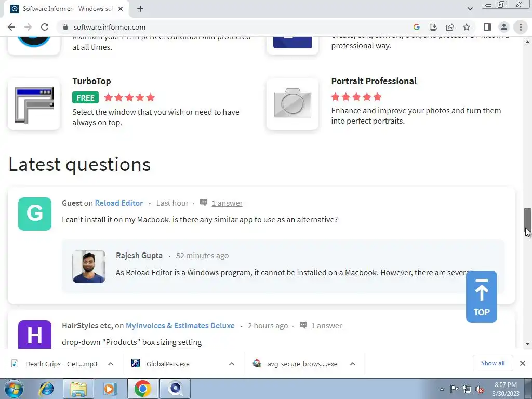
Task: Toggle the browser side panel icon
Action: tap(487, 27)
